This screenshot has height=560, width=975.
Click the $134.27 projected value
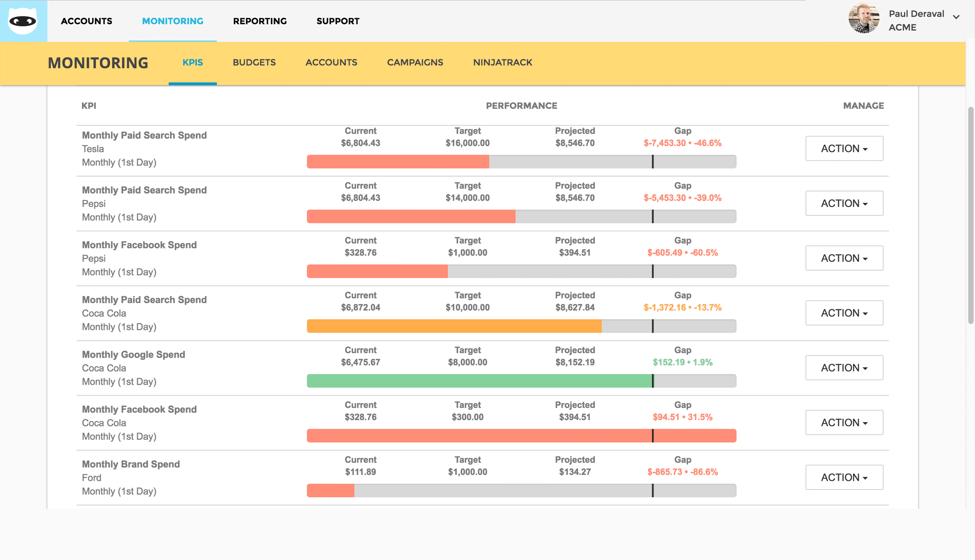pos(575,472)
